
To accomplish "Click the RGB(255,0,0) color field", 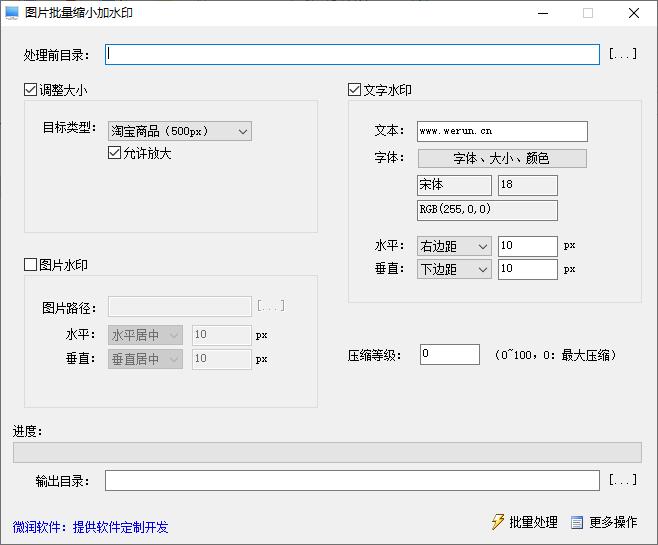I will coord(487,210).
